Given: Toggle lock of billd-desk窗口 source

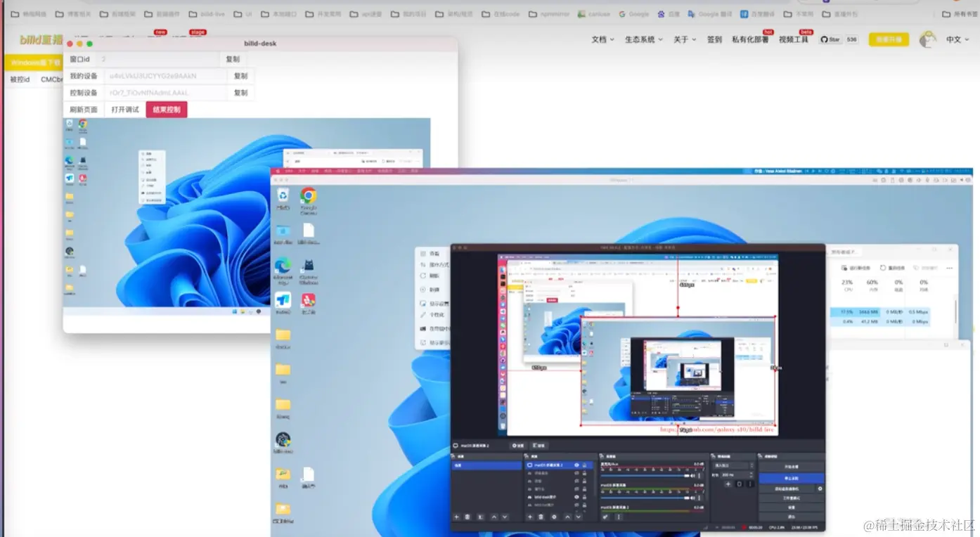Looking at the screenshot, I should pyautogui.click(x=584, y=497).
